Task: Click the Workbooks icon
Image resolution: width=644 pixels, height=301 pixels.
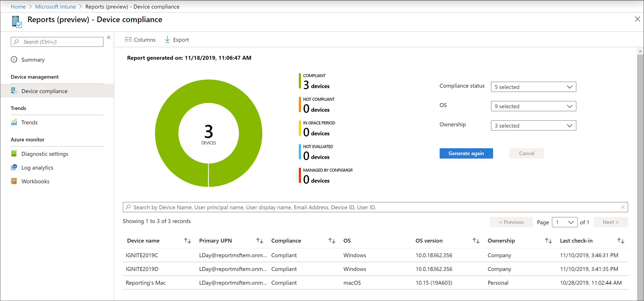Action: [x=14, y=181]
